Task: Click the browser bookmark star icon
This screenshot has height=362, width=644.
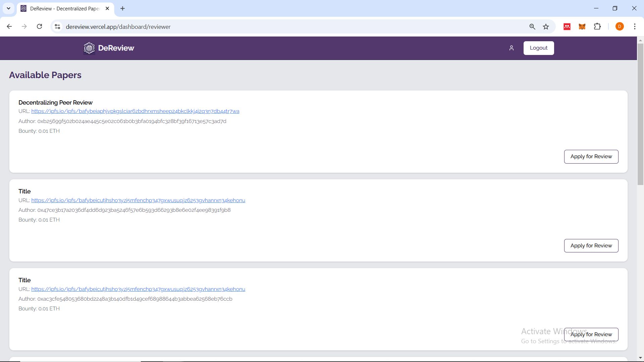Action: coord(546,26)
